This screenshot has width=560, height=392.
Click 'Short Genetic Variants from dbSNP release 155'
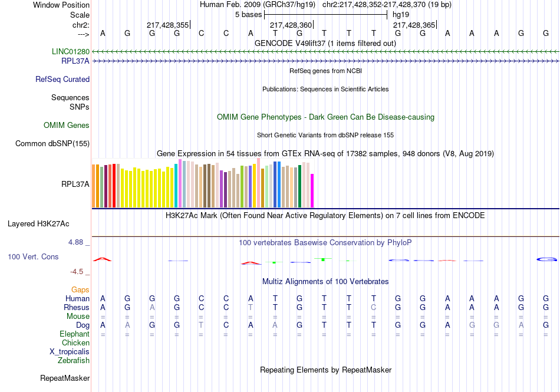click(325, 136)
